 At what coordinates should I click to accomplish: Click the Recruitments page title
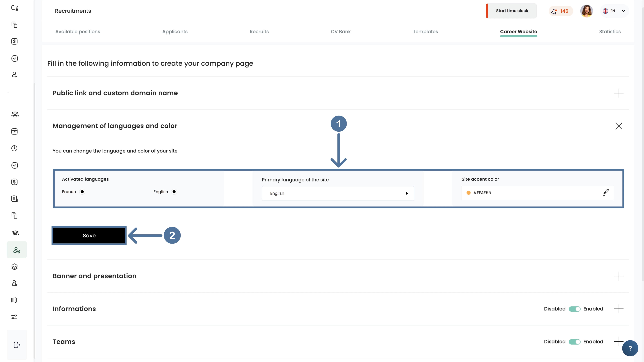click(x=73, y=11)
